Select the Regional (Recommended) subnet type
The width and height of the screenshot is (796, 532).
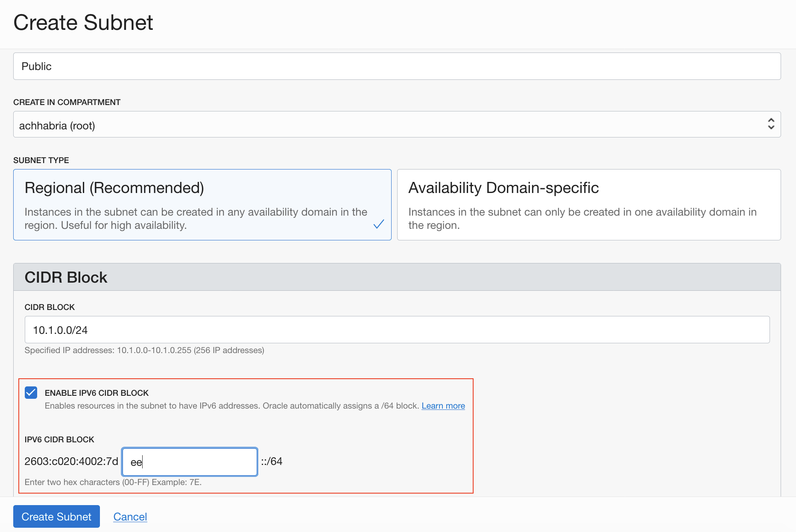coord(202,205)
